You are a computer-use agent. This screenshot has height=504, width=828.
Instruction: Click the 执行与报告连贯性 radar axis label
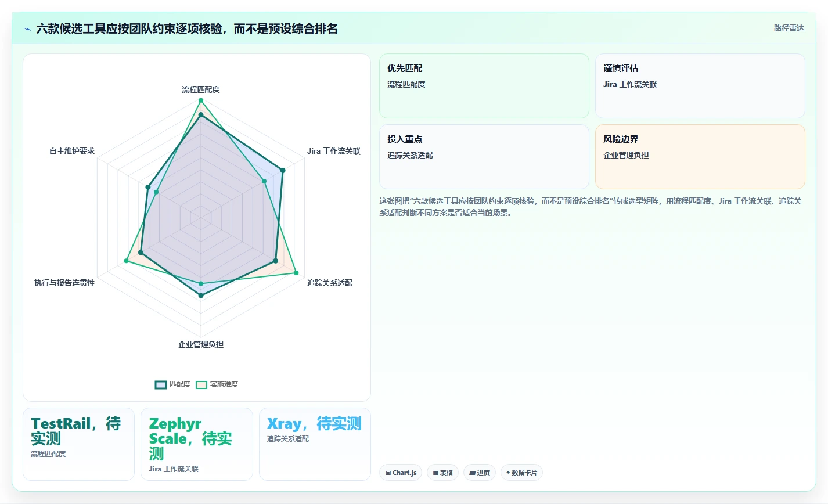[x=64, y=283]
